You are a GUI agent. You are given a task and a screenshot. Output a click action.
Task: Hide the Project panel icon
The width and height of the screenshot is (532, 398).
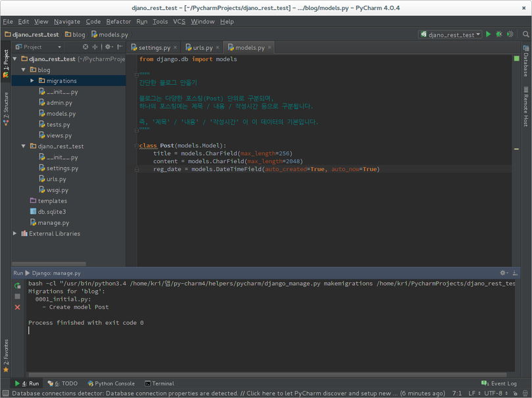pos(120,47)
